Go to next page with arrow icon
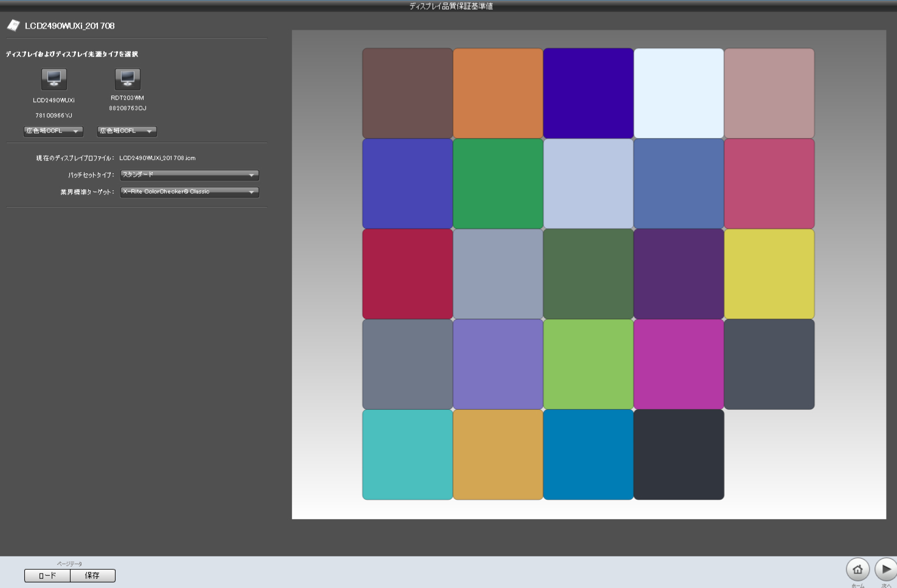This screenshot has height=588, width=897. [x=885, y=570]
